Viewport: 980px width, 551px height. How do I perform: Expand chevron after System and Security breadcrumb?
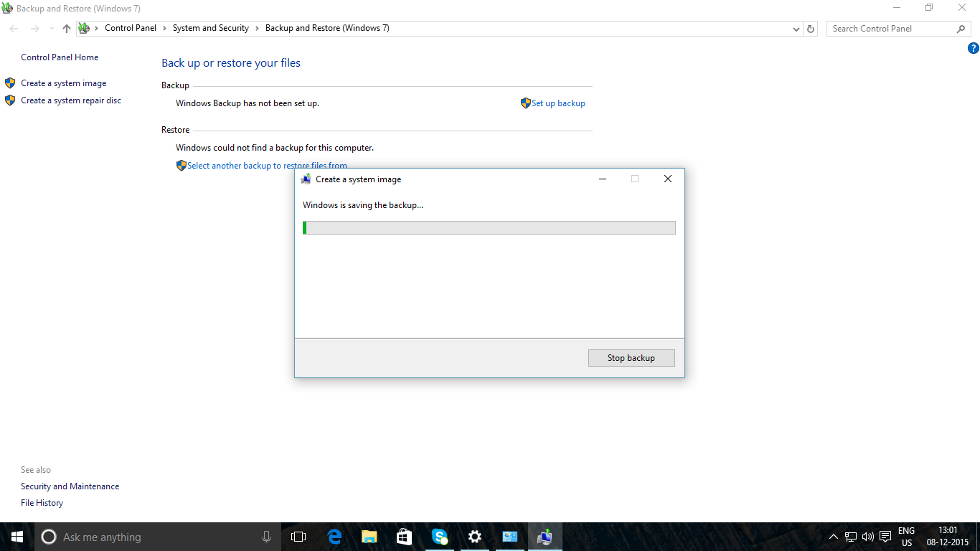[x=257, y=28]
